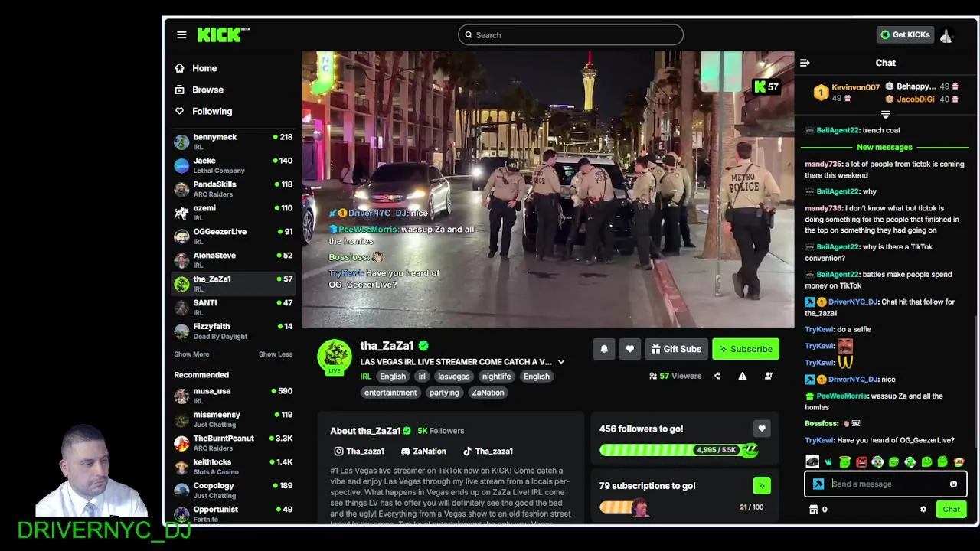980x551 pixels.
Task: Click Show Less in following list
Action: click(x=276, y=354)
